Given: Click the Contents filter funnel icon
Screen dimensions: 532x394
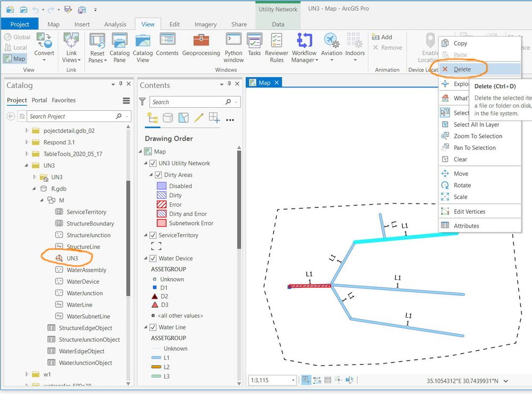Looking at the screenshot, I should 143,101.
